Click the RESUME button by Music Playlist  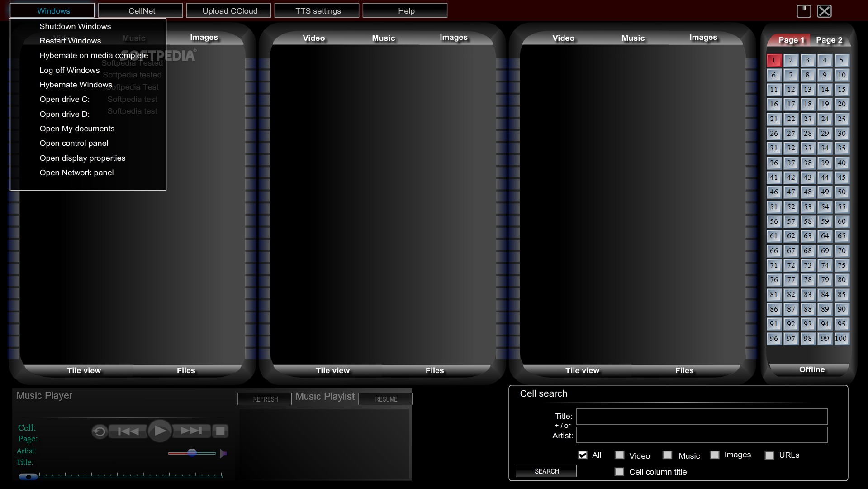click(x=385, y=399)
